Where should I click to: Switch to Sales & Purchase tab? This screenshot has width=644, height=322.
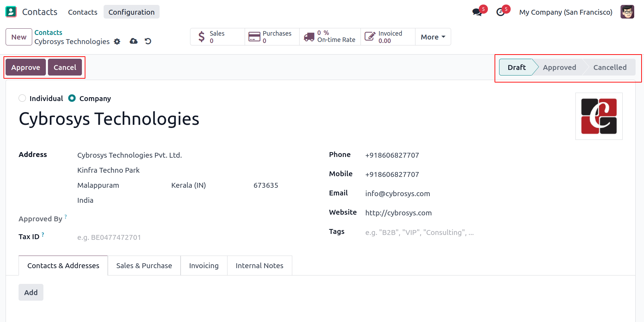click(144, 266)
